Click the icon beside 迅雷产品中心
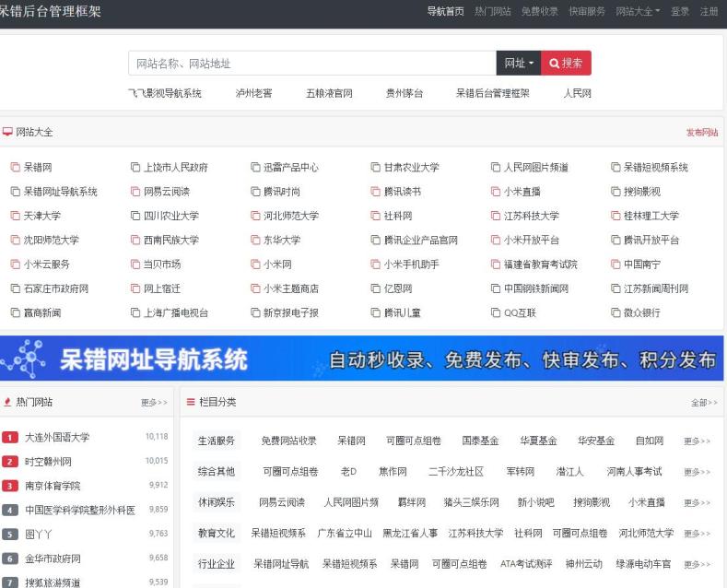This screenshot has width=727, height=588. coord(255,167)
